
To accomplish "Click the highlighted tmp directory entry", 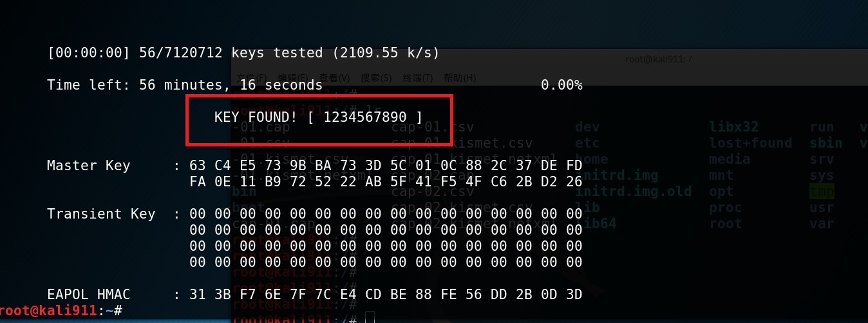I will (x=822, y=191).
